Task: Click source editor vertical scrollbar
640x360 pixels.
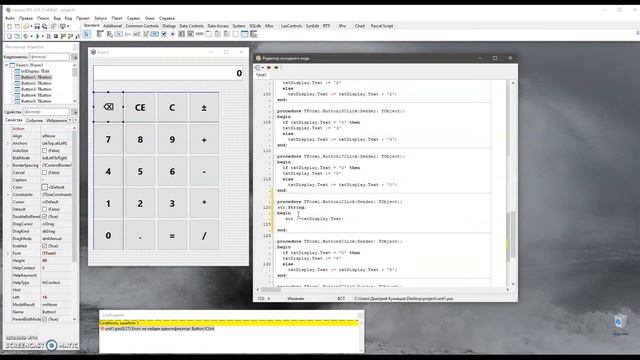Action: (513, 184)
